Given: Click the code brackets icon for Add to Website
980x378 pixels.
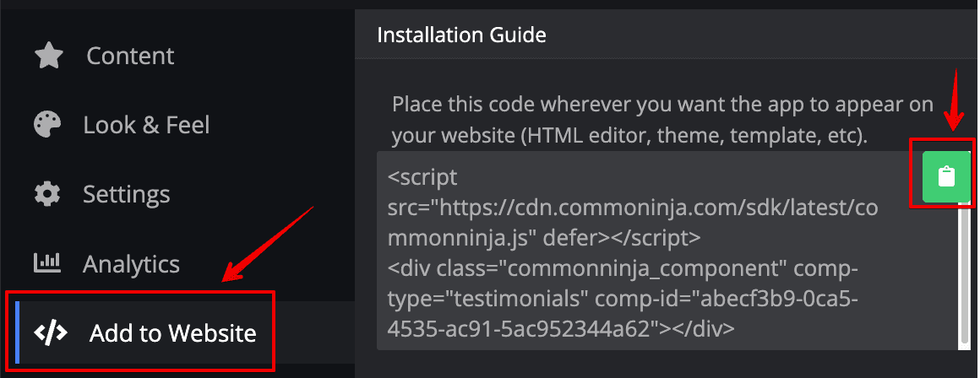Looking at the screenshot, I should 50,332.
